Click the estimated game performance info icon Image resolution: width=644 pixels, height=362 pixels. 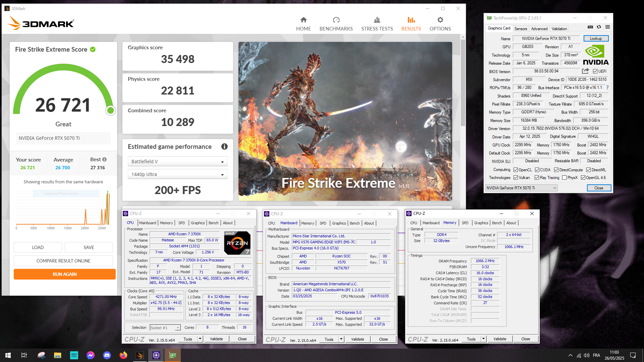(x=224, y=146)
